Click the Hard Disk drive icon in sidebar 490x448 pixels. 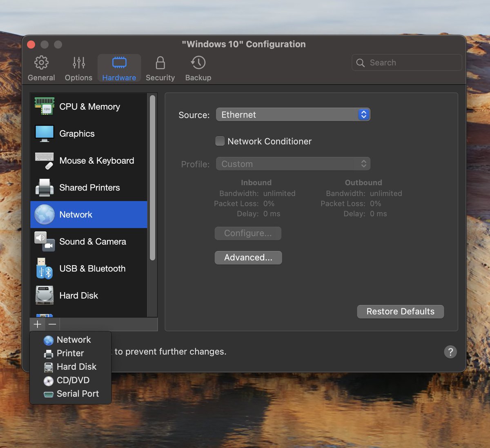point(45,295)
